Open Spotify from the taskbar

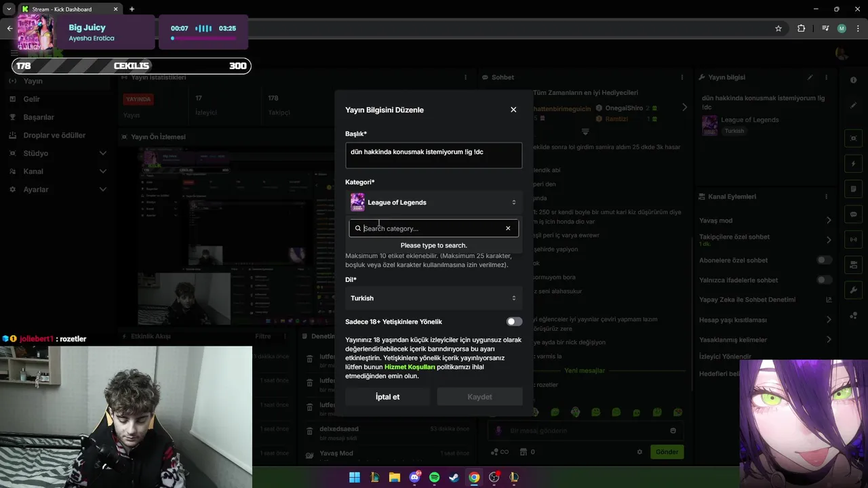(434, 478)
